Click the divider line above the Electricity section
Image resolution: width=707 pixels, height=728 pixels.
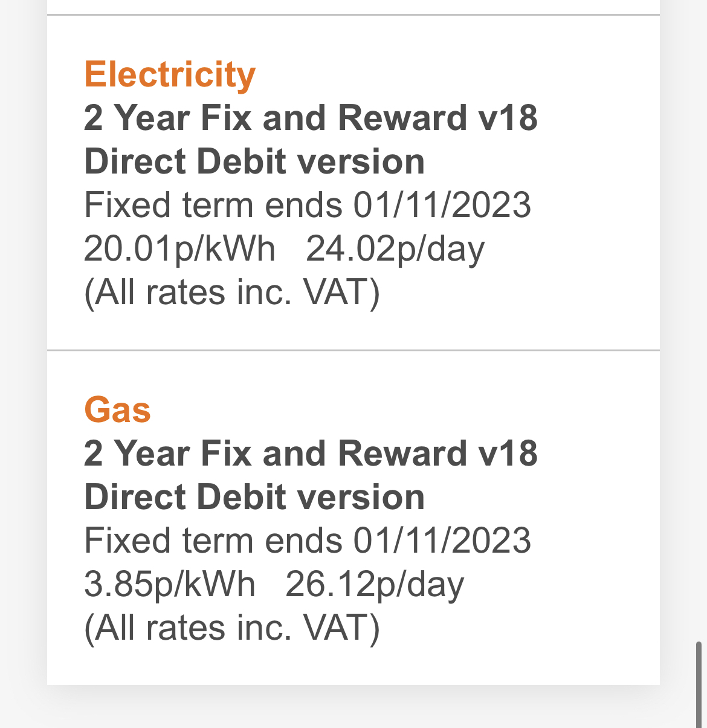point(353,15)
